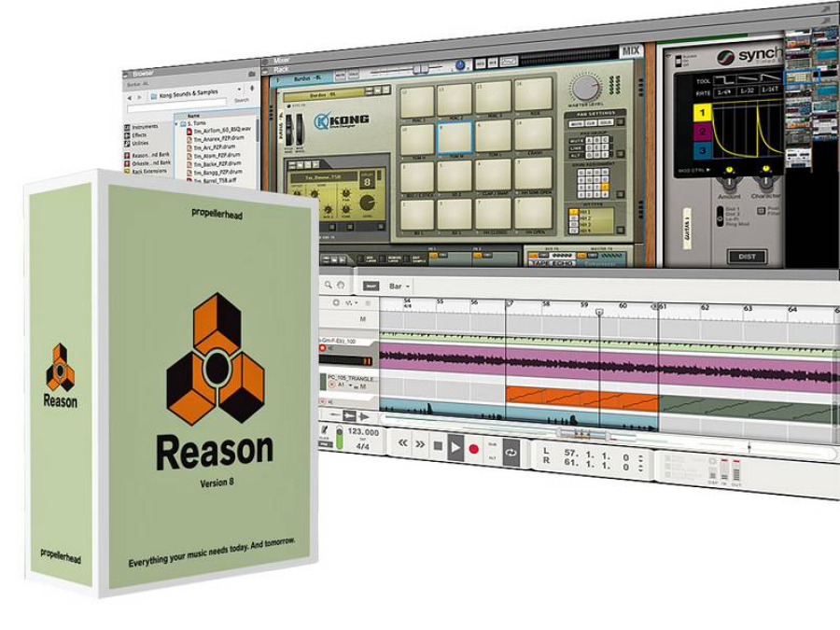
Task: Select the purple audio clip in the sequencer
Action: pos(608,364)
